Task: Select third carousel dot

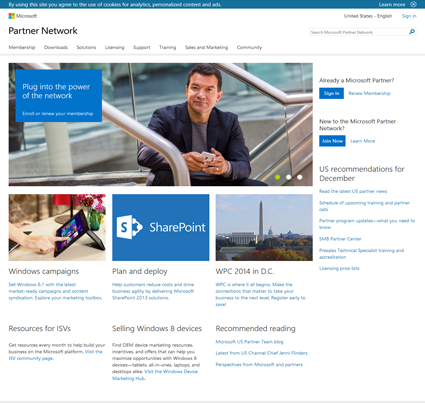Action: click(300, 177)
